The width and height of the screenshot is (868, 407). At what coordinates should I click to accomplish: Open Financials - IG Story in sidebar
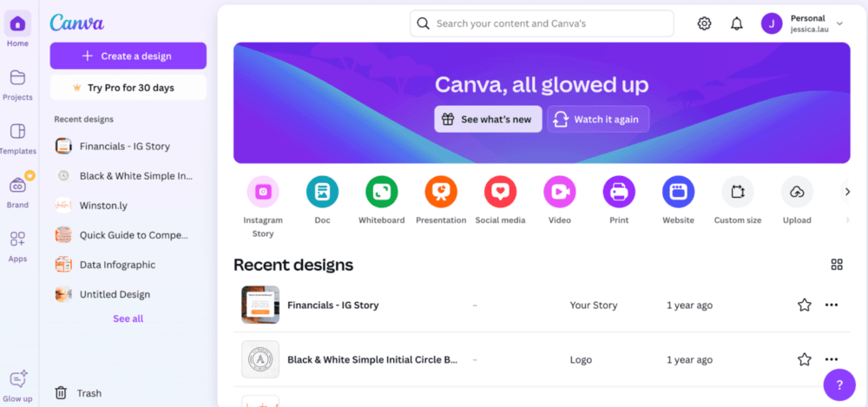coord(124,146)
